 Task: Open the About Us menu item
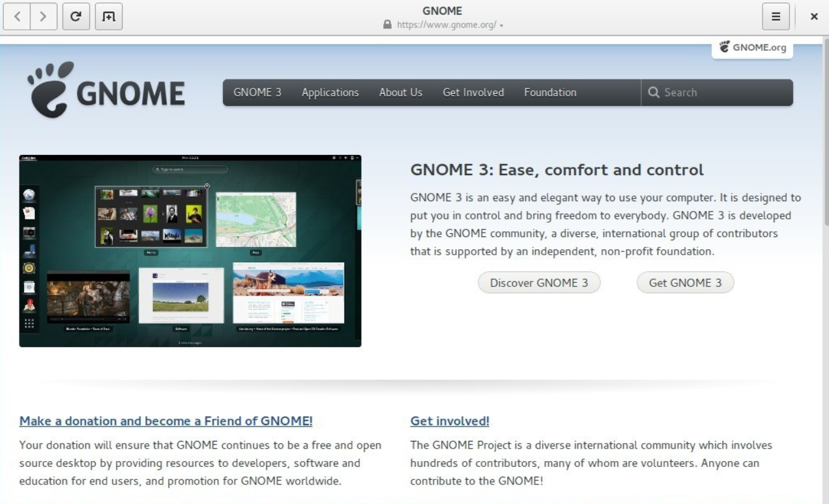coord(401,92)
